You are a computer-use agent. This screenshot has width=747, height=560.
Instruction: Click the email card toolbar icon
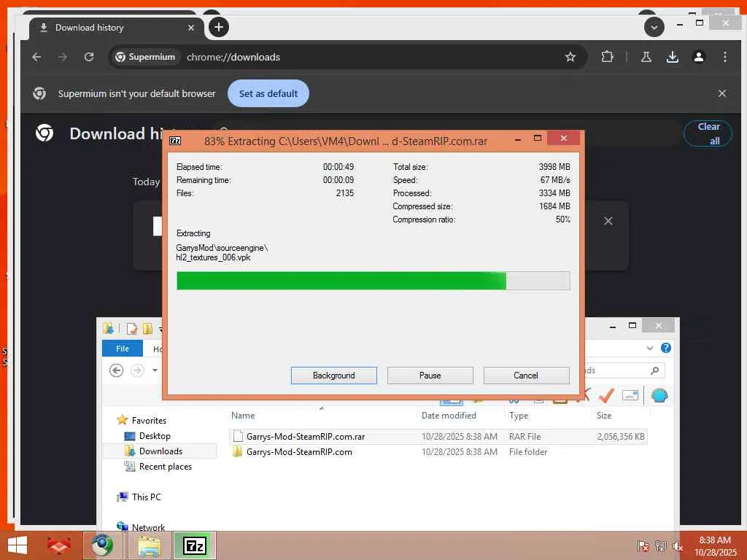(630, 395)
